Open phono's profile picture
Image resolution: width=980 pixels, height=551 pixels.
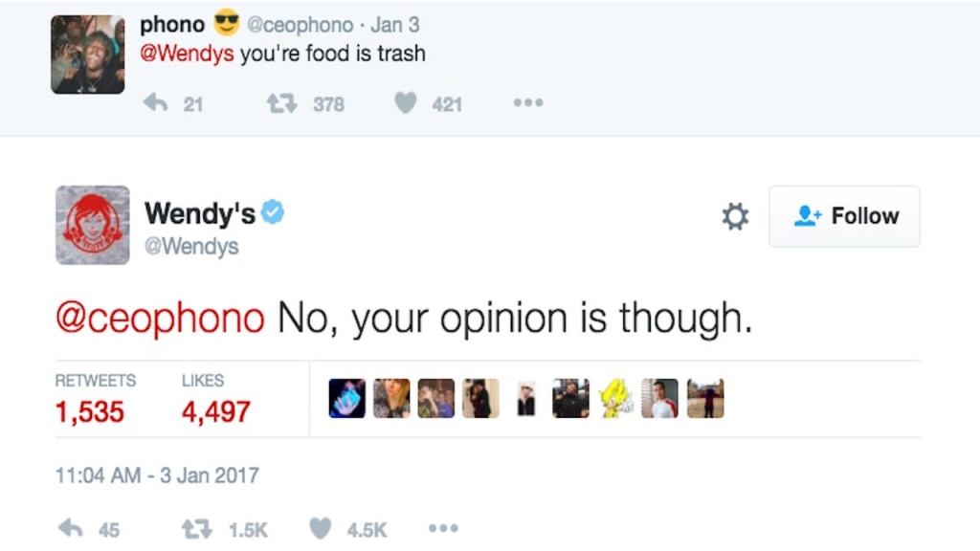88,55
